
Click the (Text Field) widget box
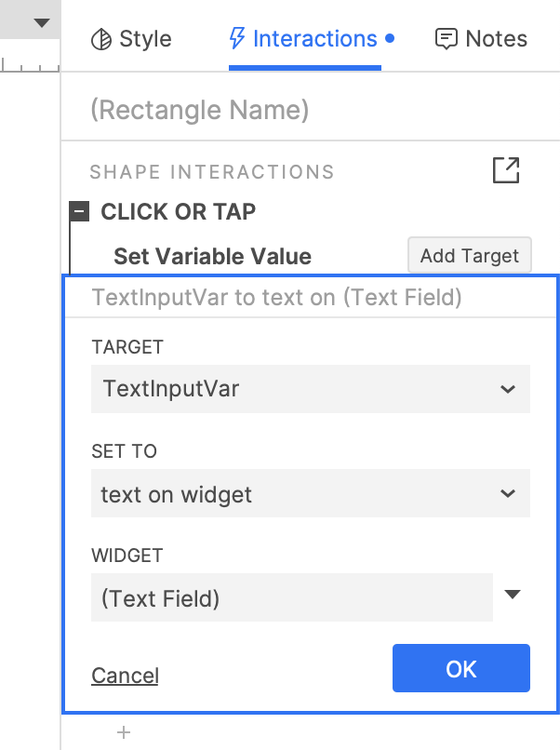[291, 597]
